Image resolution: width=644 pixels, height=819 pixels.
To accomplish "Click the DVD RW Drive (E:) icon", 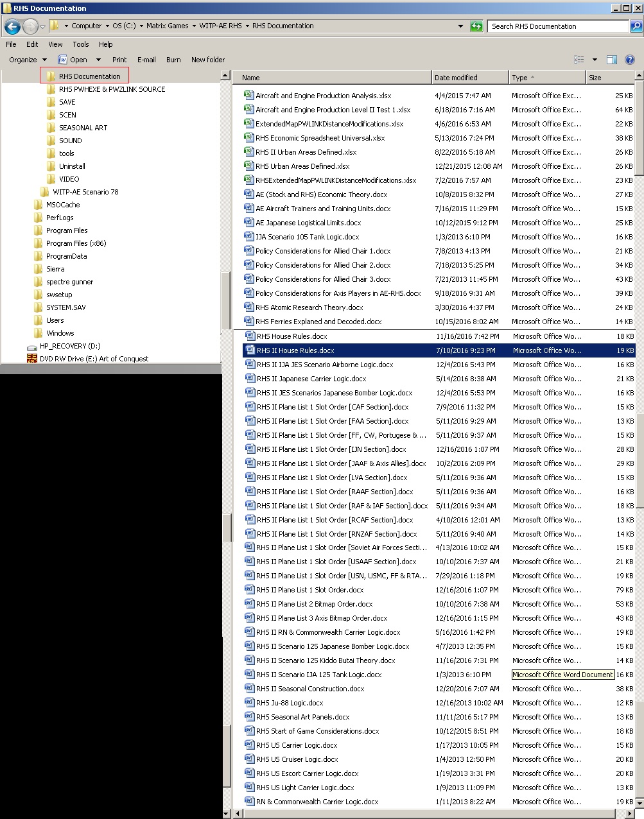I will (x=32, y=359).
